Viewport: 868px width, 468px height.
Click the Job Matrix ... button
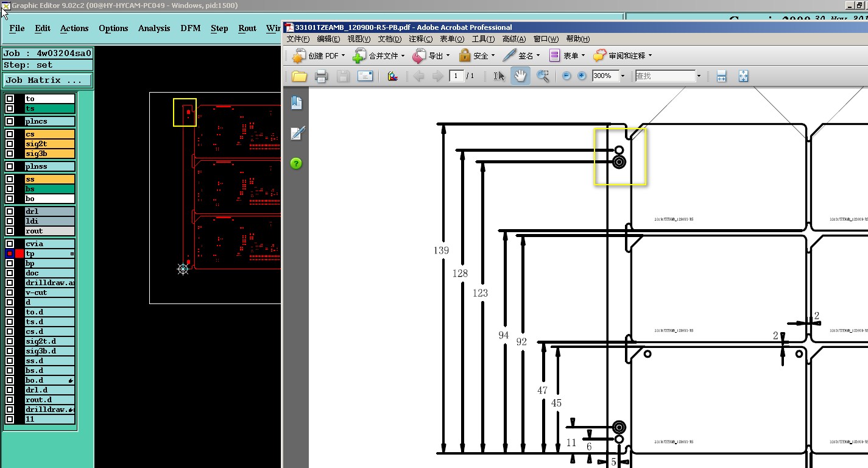click(x=48, y=80)
